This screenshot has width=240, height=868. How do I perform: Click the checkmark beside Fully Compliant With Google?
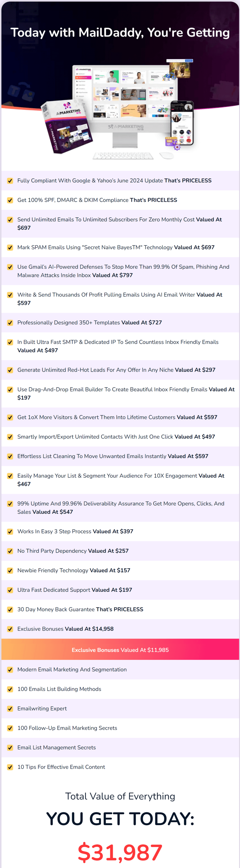(x=10, y=181)
